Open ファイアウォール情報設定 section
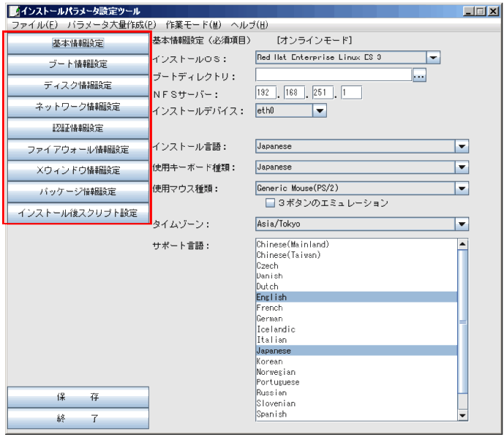The width and height of the screenshot is (504, 437). (x=78, y=149)
